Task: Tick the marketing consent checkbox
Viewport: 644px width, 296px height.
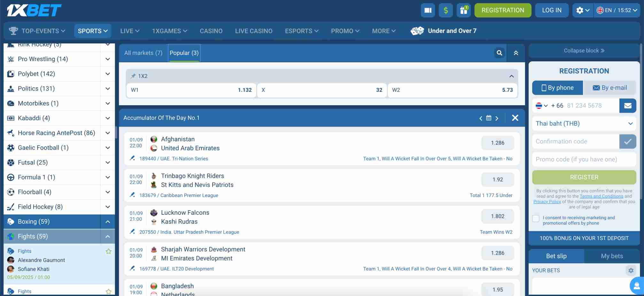Action: tap(536, 219)
